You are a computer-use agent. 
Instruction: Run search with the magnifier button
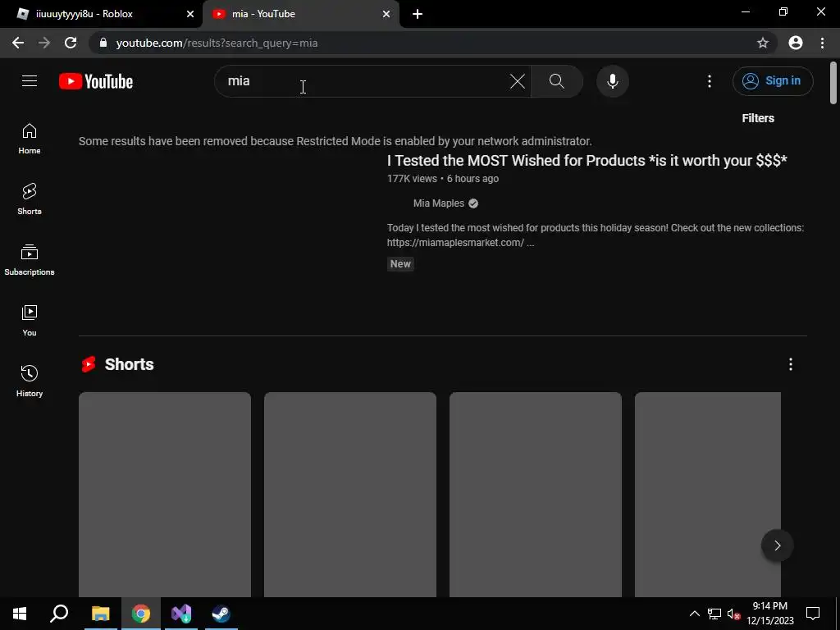pyautogui.click(x=557, y=81)
